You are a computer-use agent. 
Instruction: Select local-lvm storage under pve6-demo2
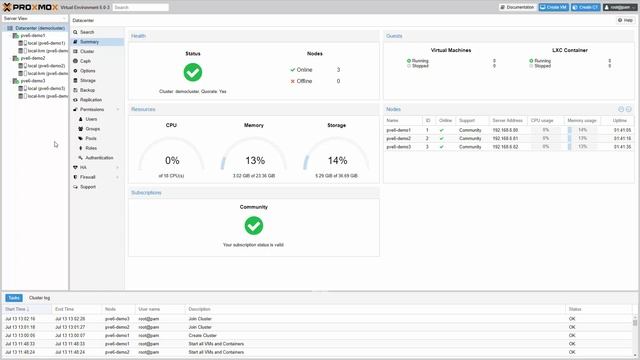47,73
